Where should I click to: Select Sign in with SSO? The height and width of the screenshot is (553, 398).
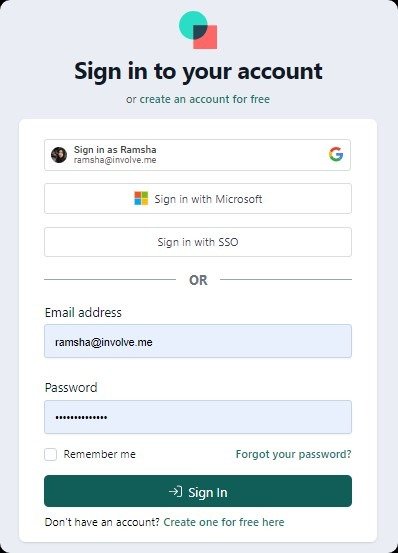tap(198, 242)
